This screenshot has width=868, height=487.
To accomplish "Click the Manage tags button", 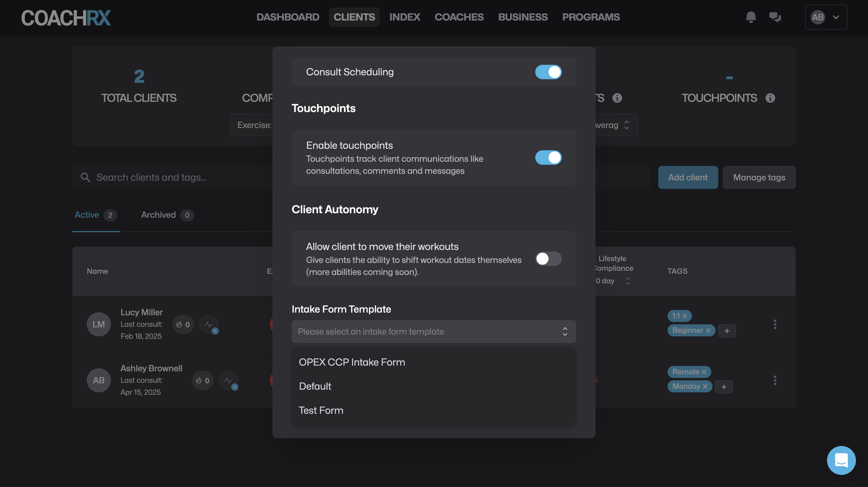I will 759,178.
